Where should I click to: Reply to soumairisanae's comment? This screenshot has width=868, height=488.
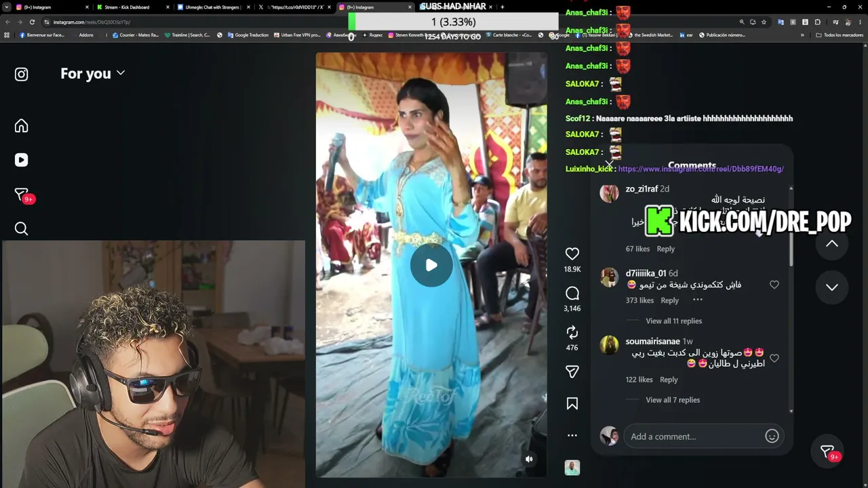coord(669,380)
